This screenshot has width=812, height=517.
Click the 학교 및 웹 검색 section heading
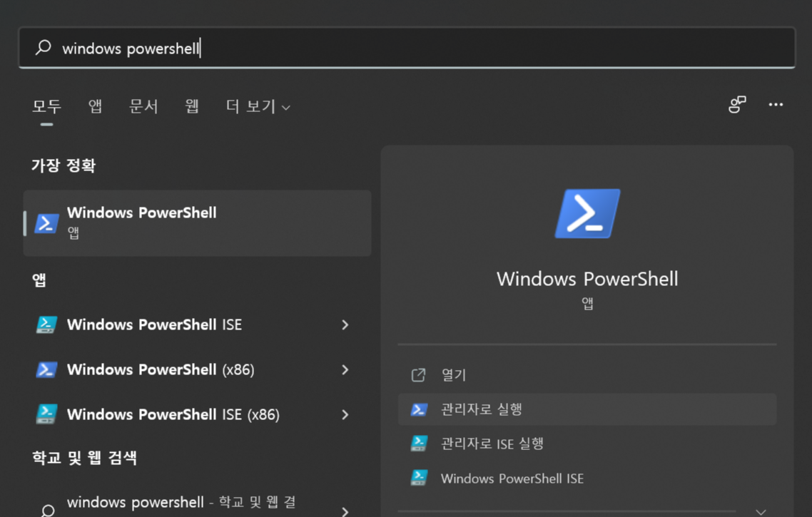[x=84, y=458]
